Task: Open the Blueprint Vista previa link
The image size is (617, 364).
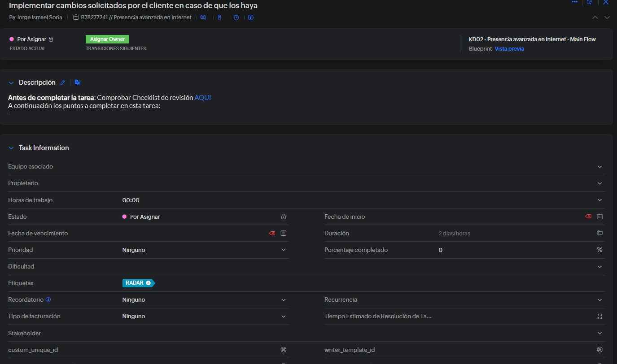Action: pos(509,48)
